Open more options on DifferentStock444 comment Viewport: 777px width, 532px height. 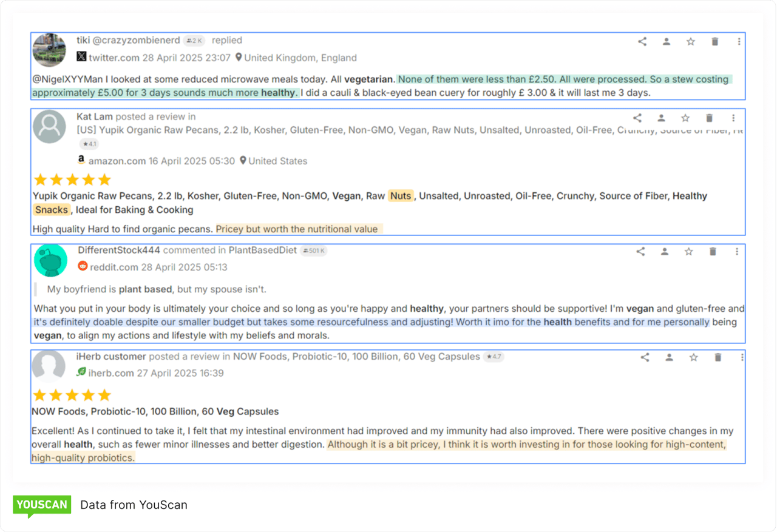(x=737, y=251)
